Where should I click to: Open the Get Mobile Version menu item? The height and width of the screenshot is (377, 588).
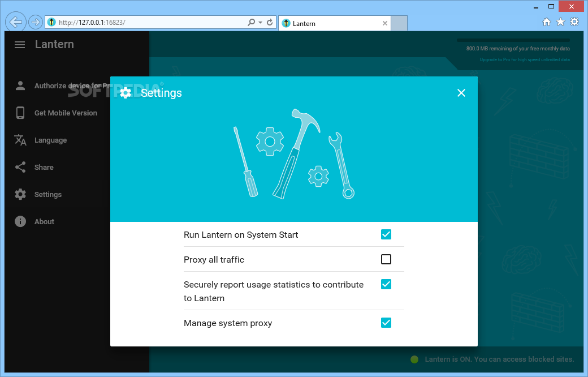tap(66, 113)
